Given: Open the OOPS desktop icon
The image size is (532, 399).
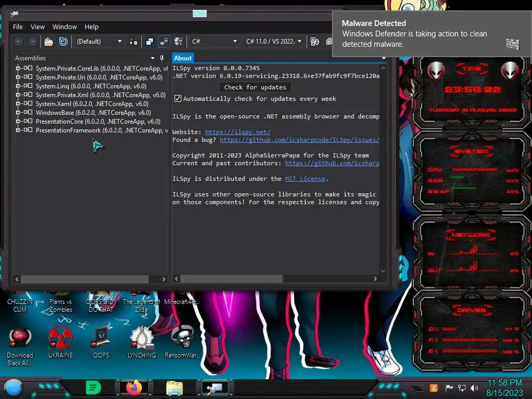Looking at the screenshot, I should coord(101,342).
